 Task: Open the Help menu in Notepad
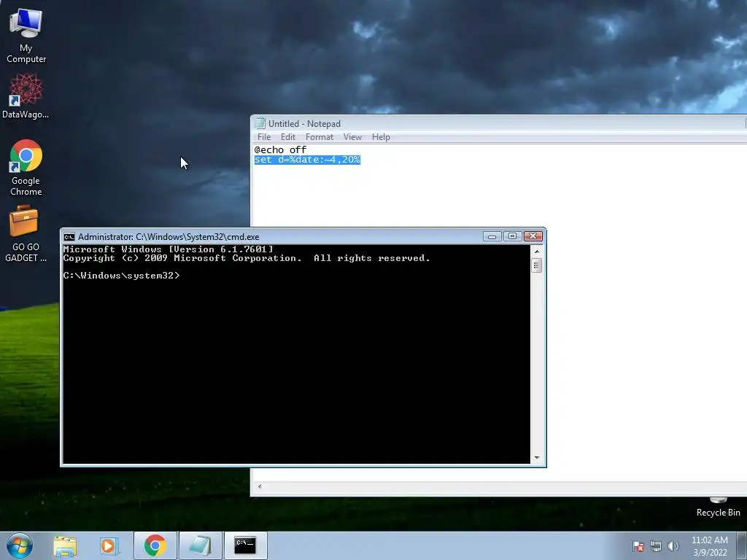(381, 136)
